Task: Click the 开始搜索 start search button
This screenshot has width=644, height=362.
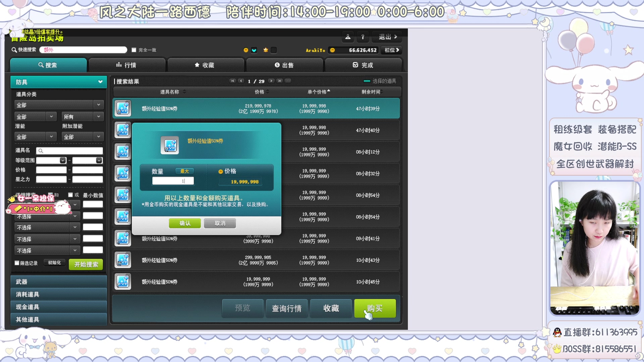Action: point(86,264)
